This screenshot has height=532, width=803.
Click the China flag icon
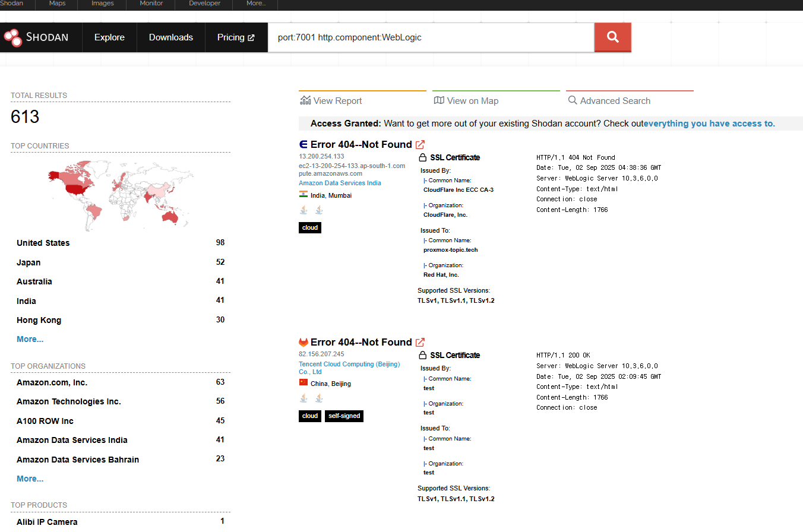pos(304,383)
